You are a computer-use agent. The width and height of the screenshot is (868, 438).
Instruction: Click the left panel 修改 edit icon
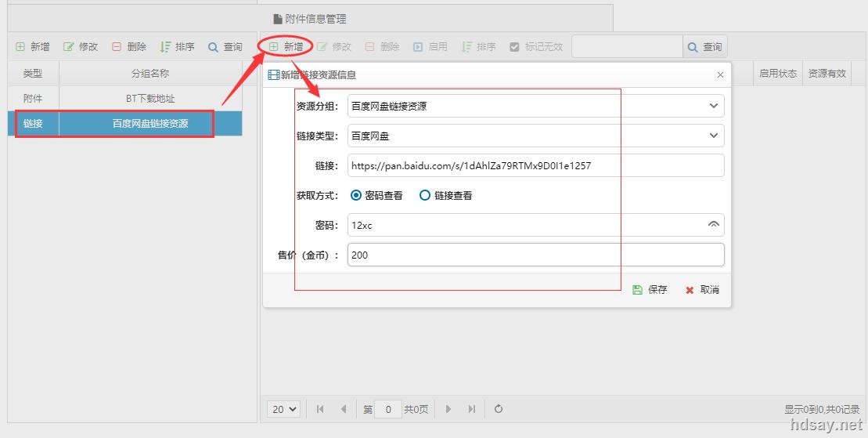click(x=69, y=47)
